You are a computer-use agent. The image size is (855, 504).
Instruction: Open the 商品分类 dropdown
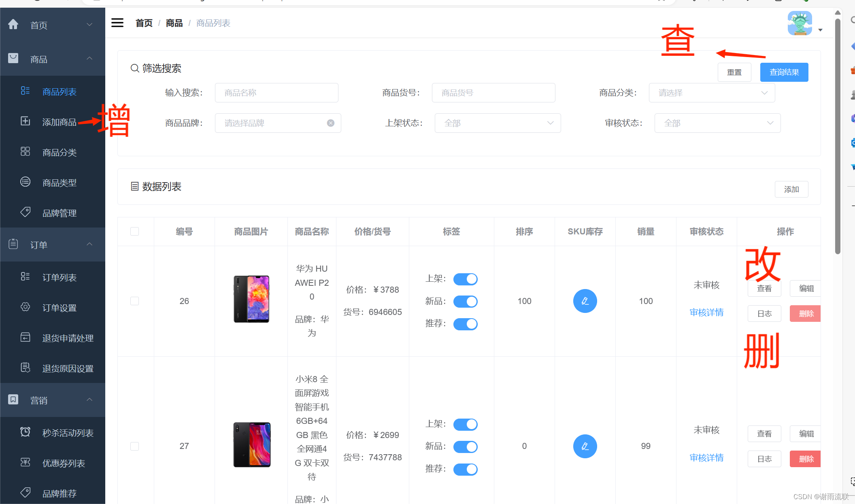point(712,93)
